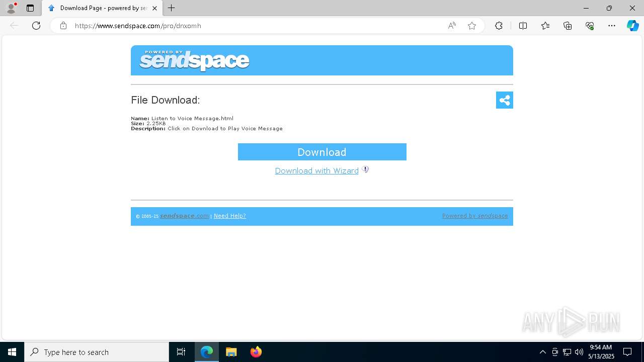Open Task View on taskbar
Screen dimensions: 644x362
pyautogui.click(x=181, y=352)
